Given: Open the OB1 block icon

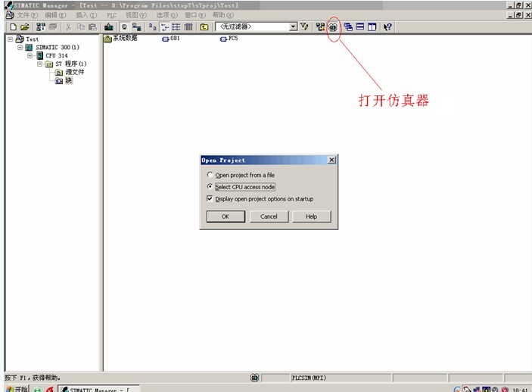Looking at the screenshot, I should click(166, 39).
